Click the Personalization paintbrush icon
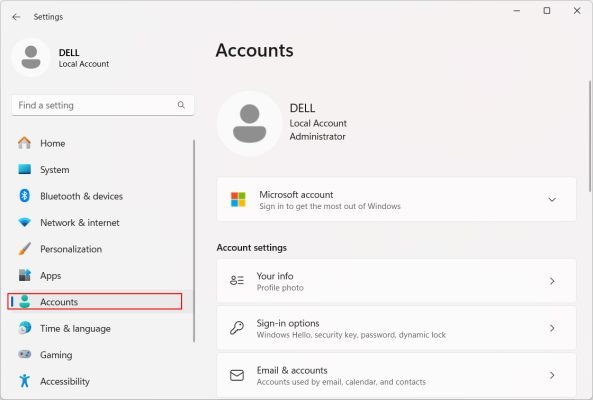This screenshot has width=593, height=400. click(x=25, y=249)
